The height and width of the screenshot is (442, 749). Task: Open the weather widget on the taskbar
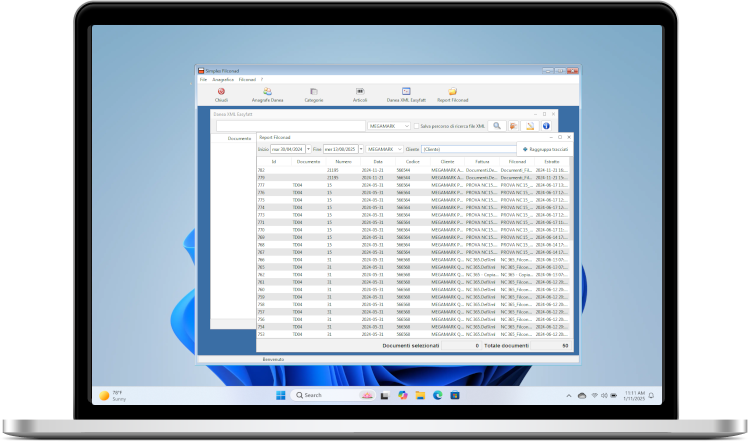[113, 396]
